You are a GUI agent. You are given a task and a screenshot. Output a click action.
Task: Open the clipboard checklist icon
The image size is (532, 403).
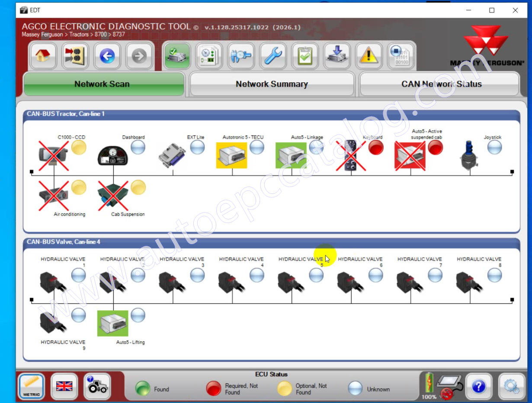[x=305, y=56]
